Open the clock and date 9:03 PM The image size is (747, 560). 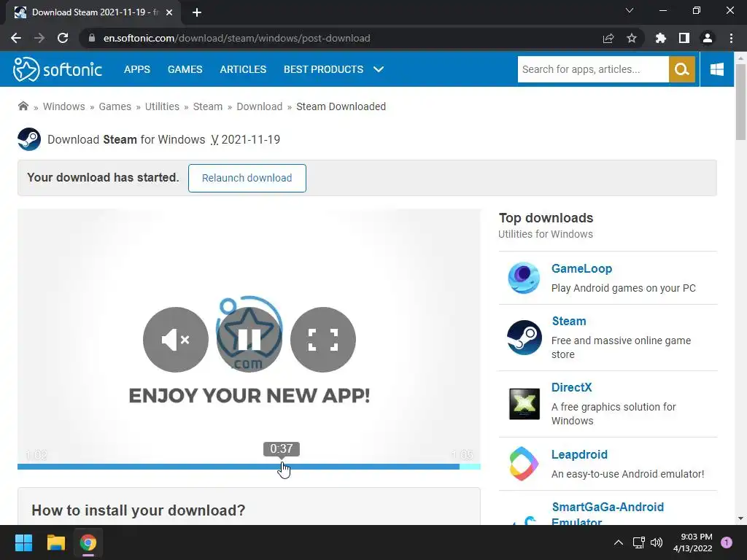pyautogui.click(x=693, y=542)
